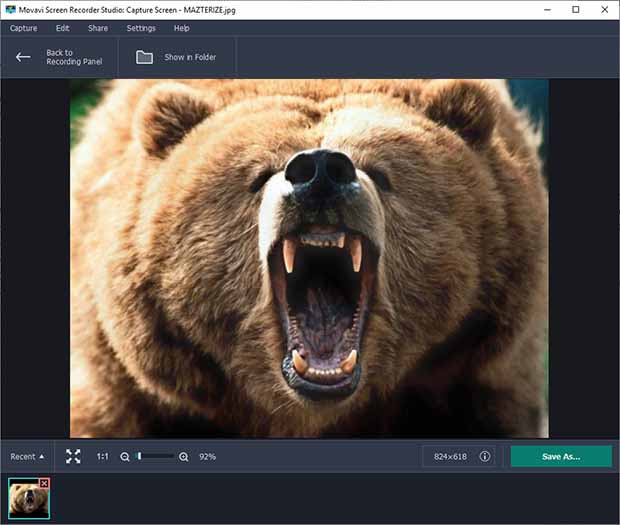Viewport: 620px width, 525px height.
Task: Click Show in Folder text
Action: tap(190, 57)
